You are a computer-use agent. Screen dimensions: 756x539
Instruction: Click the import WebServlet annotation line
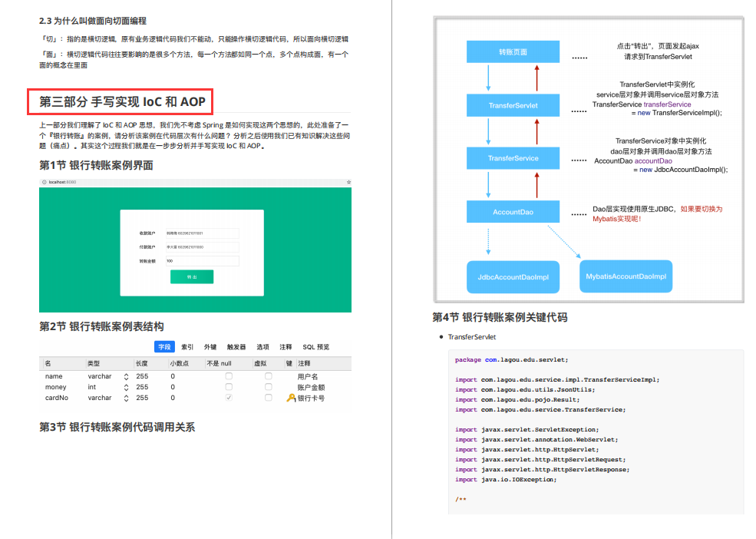(x=536, y=440)
